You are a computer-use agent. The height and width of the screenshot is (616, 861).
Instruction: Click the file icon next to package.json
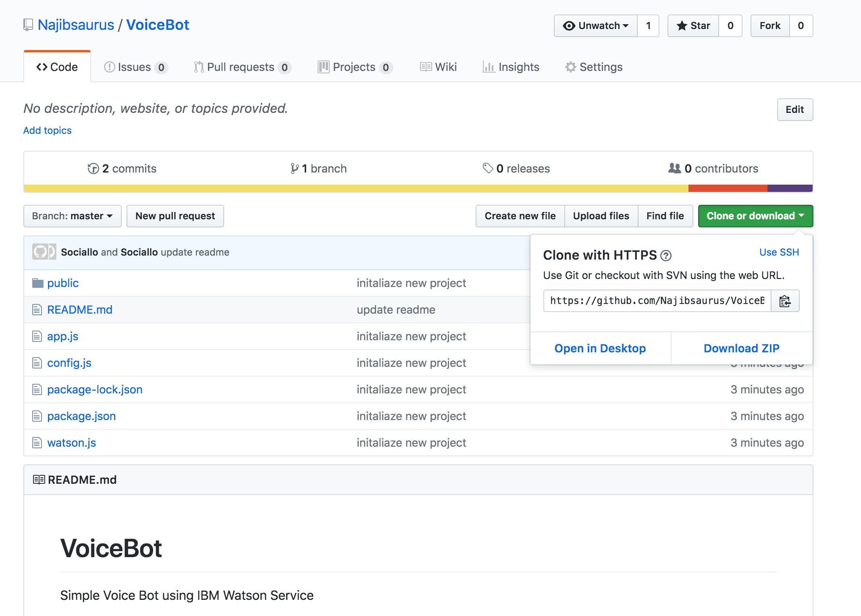pos(37,416)
